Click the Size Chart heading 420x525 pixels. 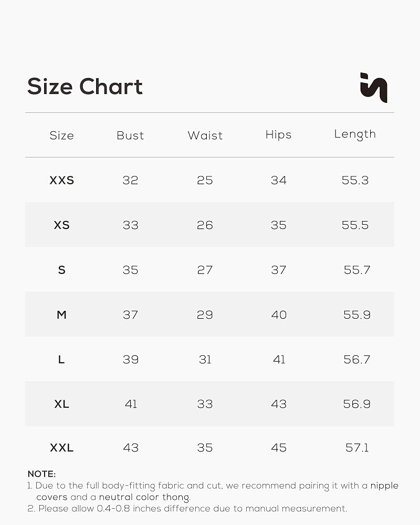point(85,87)
